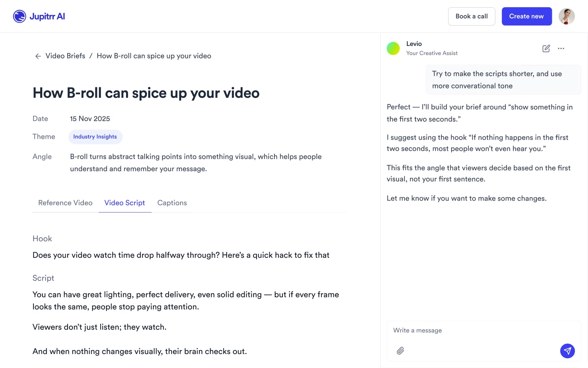The width and height of the screenshot is (588, 368).
Task: Switch to the Reference Video tab
Action: [x=65, y=203]
